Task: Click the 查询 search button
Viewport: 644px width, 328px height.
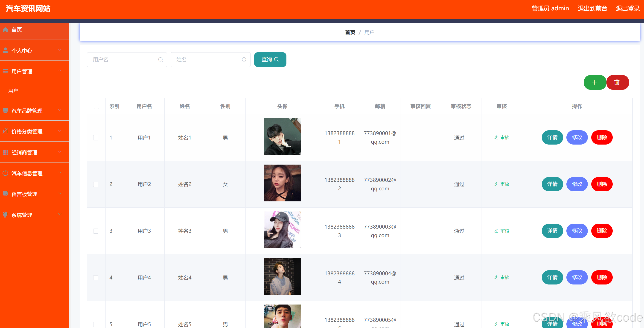Action: (x=270, y=59)
